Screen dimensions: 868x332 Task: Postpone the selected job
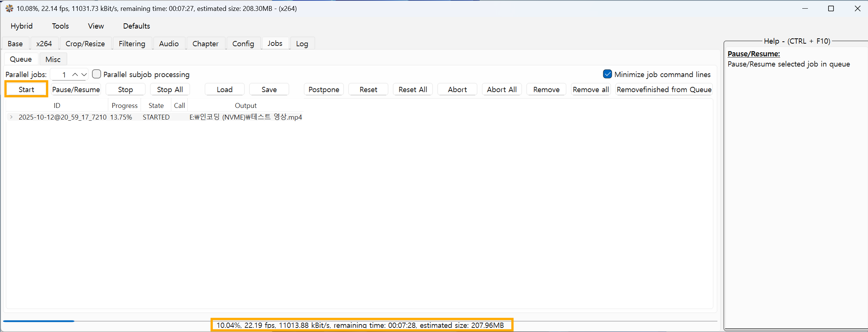(324, 89)
